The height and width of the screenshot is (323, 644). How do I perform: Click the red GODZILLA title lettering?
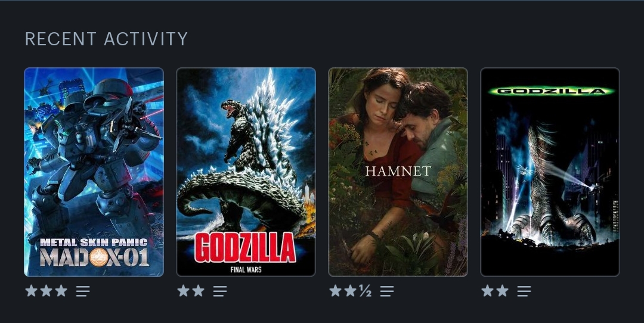[245, 247]
